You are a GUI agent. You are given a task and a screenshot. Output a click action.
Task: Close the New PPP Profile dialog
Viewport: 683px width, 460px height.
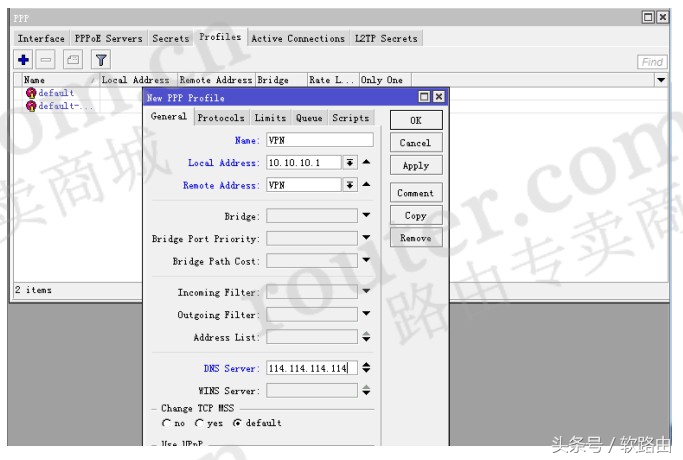pyautogui.click(x=439, y=97)
